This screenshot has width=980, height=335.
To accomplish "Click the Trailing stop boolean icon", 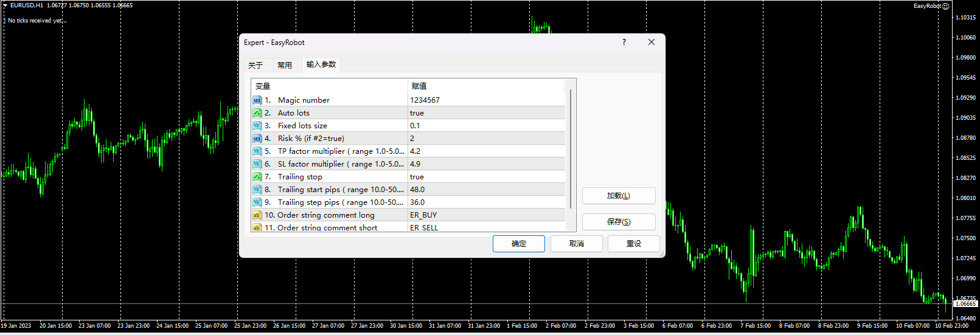I will click(257, 177).
